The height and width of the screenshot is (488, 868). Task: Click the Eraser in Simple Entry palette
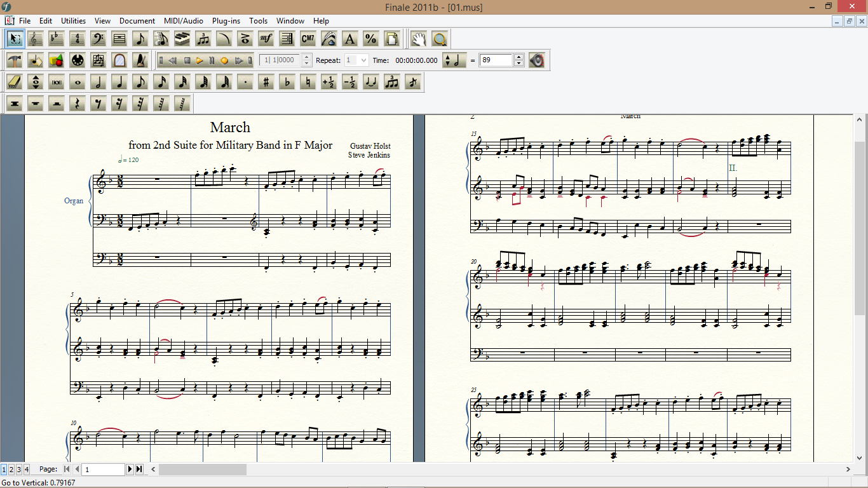15,82
